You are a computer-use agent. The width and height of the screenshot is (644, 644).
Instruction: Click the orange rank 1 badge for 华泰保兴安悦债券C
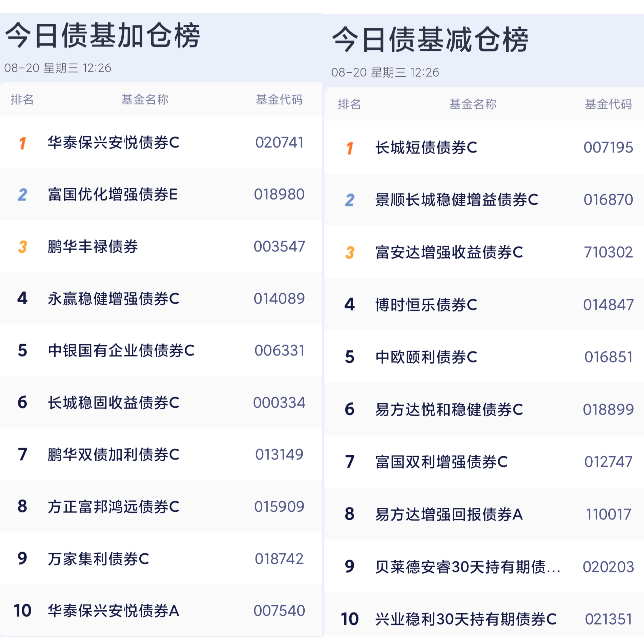[22, 143]
